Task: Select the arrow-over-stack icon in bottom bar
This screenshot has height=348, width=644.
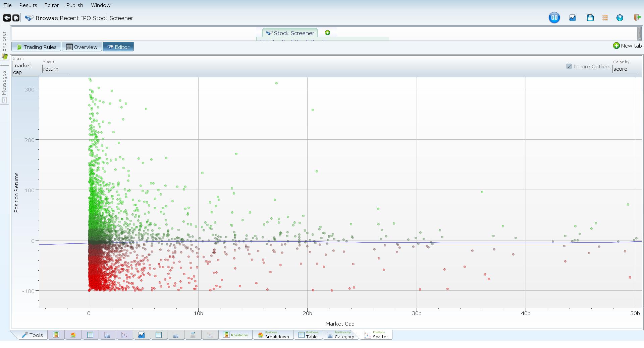Action: coord(193,335)
